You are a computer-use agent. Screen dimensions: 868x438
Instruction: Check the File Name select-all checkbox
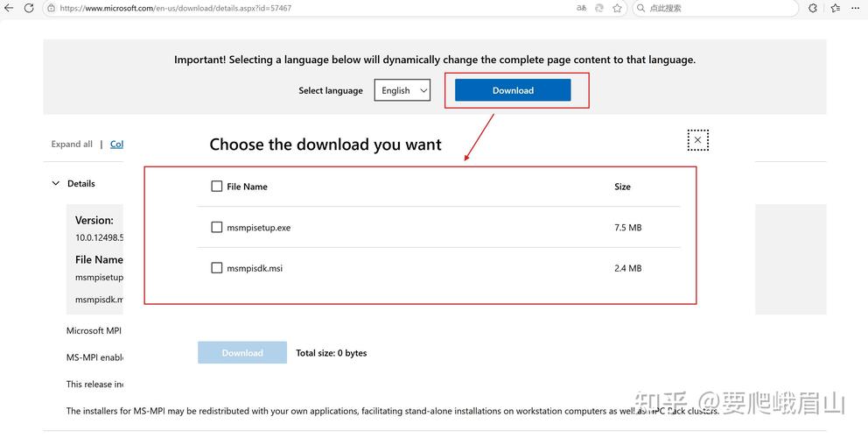(x=217, y=187)
